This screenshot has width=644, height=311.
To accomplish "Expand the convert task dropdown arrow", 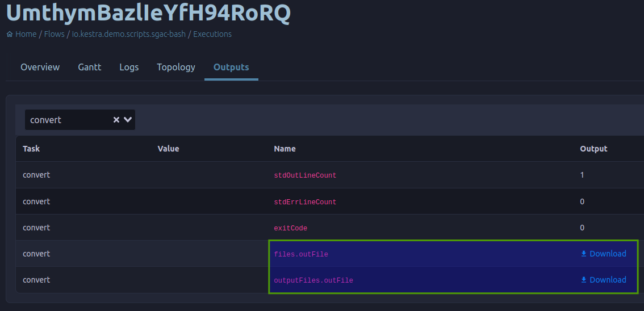I will 128,120.
